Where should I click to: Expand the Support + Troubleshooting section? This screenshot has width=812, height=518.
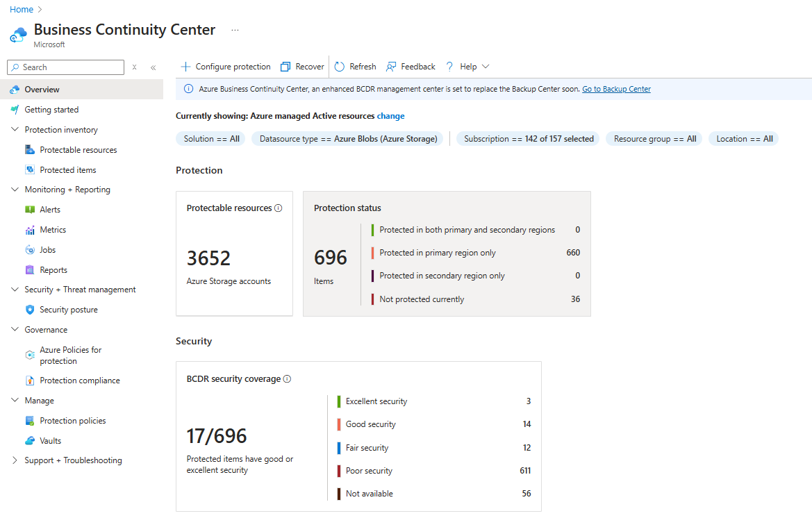point(15,460)
